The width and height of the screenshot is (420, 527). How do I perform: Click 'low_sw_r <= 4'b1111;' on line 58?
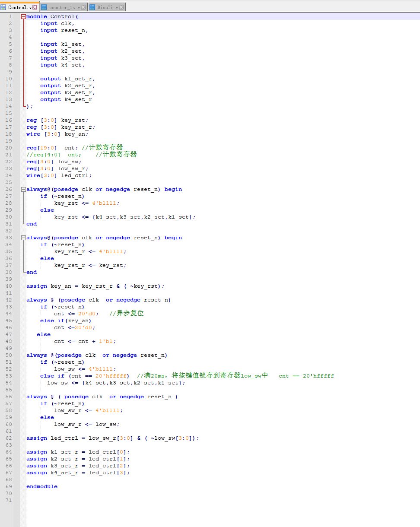pyautogui.click(x=89, y=410)
